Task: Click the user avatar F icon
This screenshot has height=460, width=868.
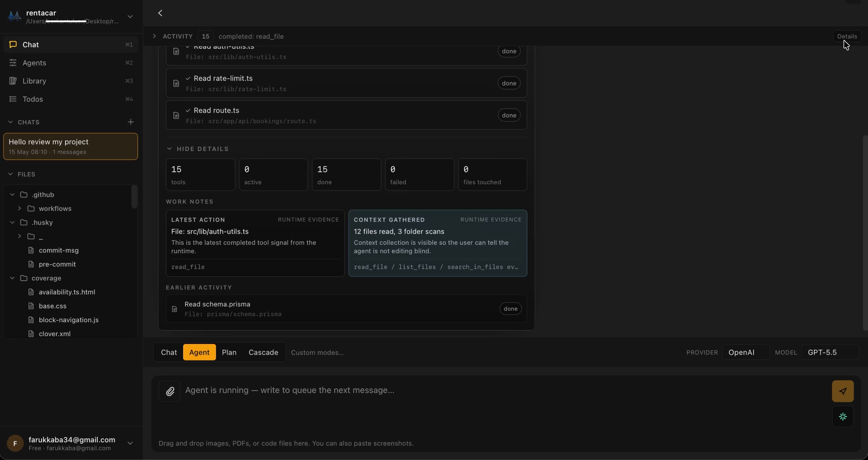Action: (15, 444)
